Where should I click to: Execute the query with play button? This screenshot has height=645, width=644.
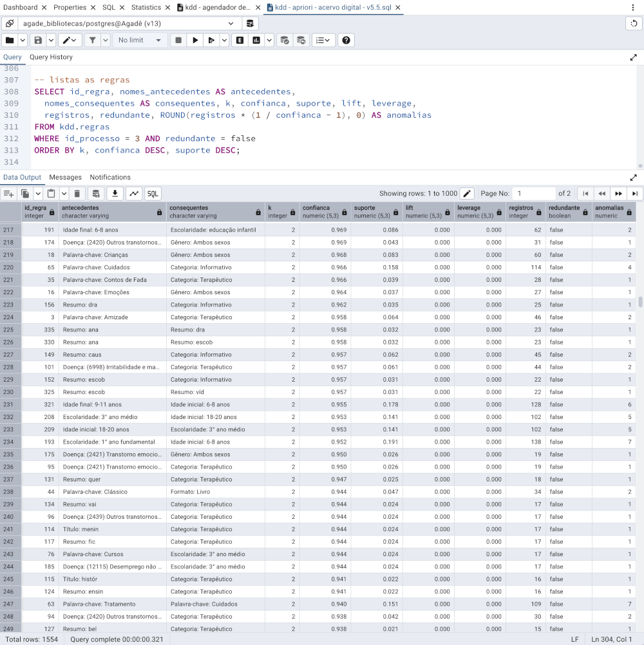point(195,40)
